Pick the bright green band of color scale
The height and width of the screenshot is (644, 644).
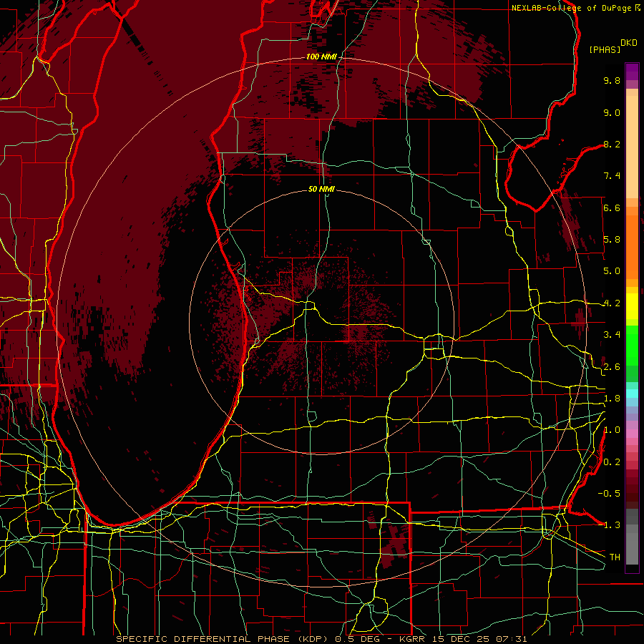[632, 345]
